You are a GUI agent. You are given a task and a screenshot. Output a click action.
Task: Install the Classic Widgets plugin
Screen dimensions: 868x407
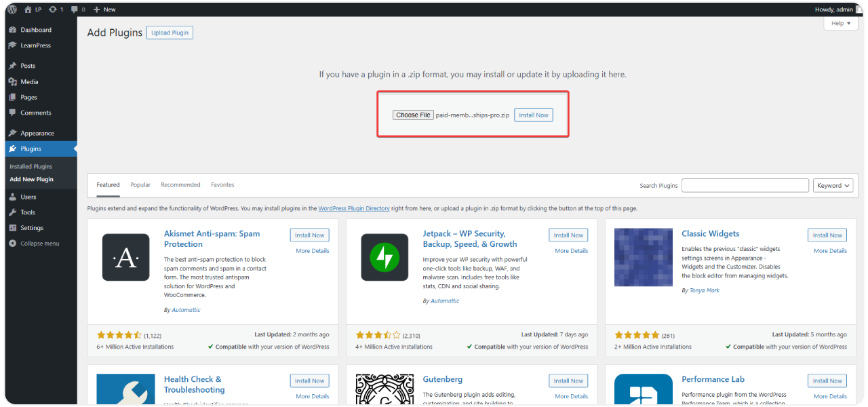coord(827,235)
